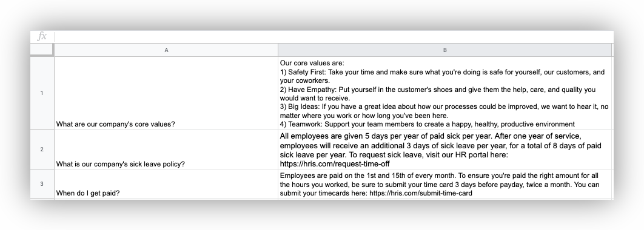Viewport: 644px width, 230px height.
Task: Select row 2 header
Action: 42,149
